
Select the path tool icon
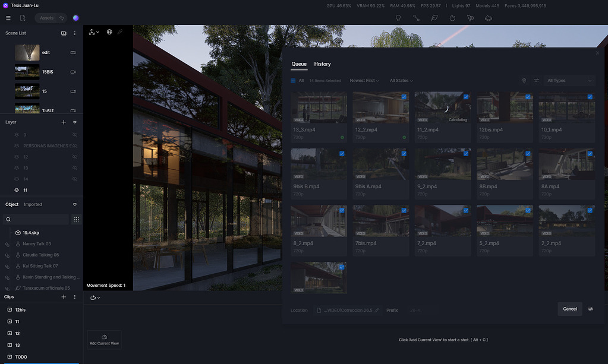416,18
